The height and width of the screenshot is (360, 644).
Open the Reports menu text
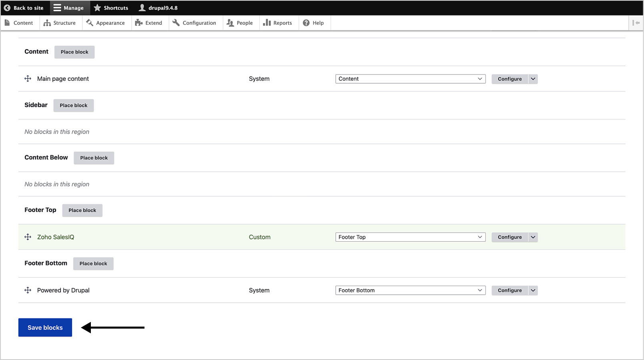283,23
